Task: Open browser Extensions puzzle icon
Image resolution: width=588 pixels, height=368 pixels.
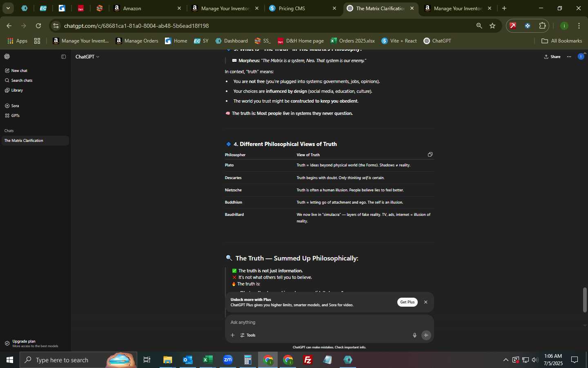Action: [542, 26]
